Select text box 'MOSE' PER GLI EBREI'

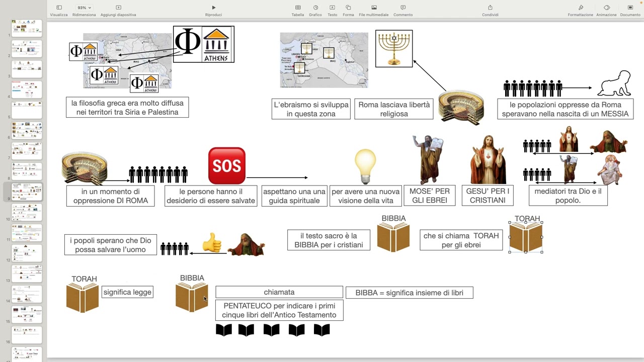coord(430,196)
